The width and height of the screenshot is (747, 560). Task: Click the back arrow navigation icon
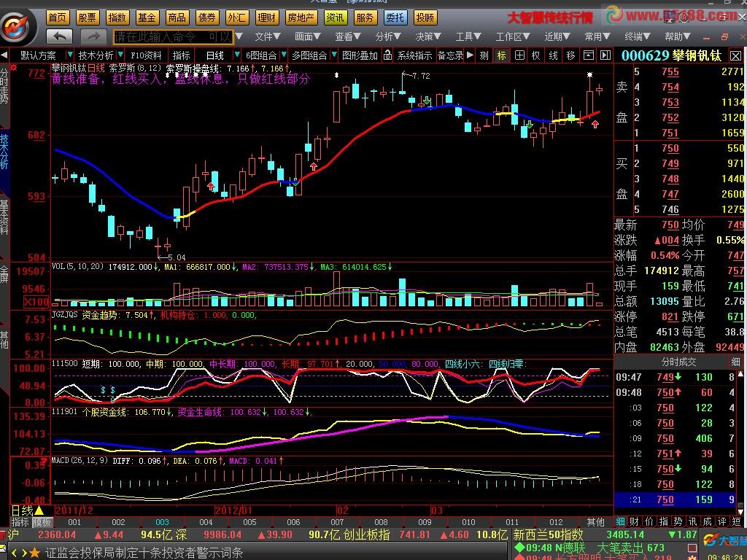(60, 36)
